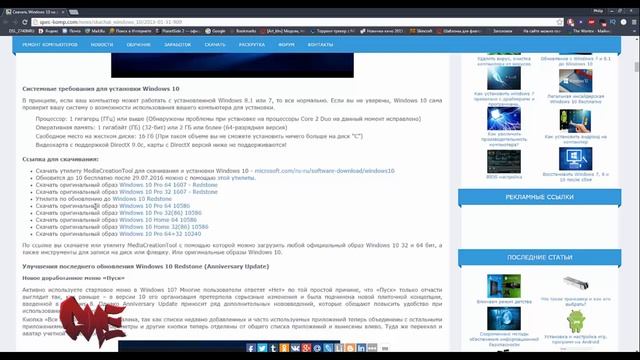Open the Android on computer article thumbnail

tap(576, 121)
